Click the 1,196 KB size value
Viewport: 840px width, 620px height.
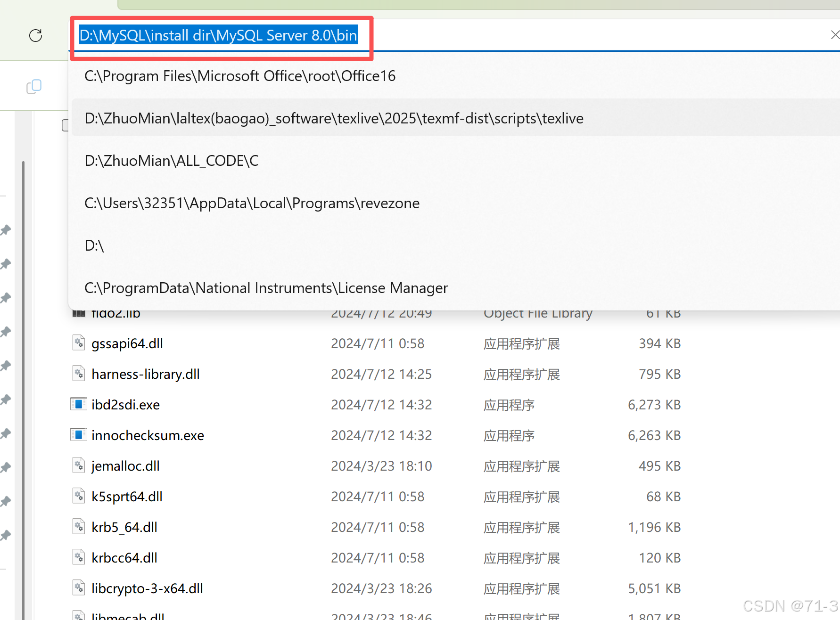(654, 527)
